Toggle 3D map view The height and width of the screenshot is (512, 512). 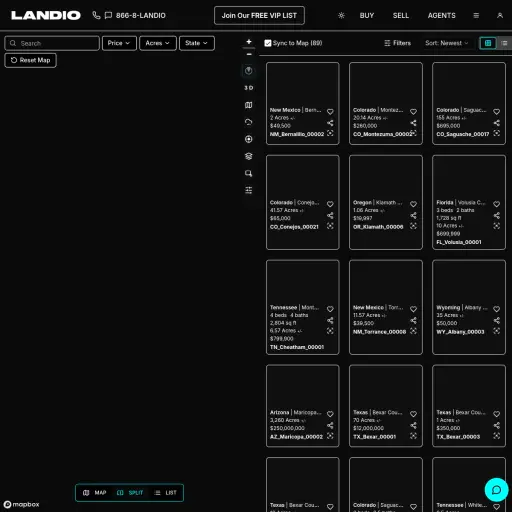tap(249, 88)
